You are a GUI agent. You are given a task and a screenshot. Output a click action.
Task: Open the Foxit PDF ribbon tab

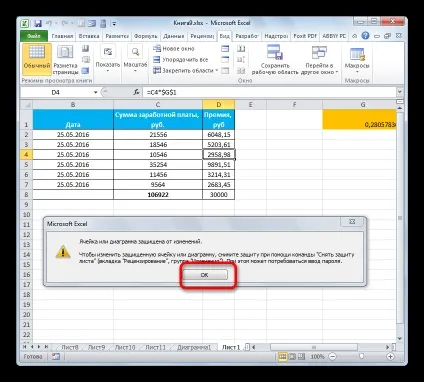[x=305, y=36]
